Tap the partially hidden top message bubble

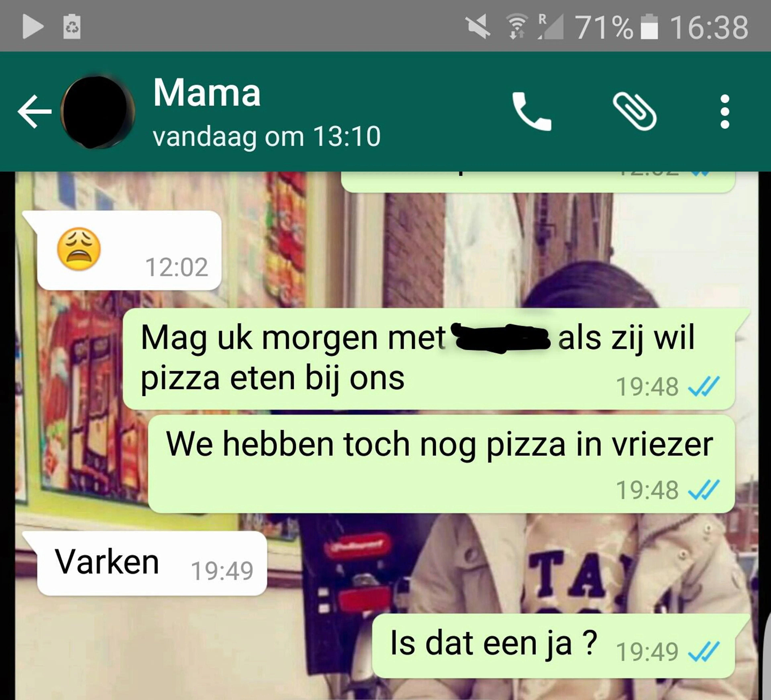coord(538,182)
